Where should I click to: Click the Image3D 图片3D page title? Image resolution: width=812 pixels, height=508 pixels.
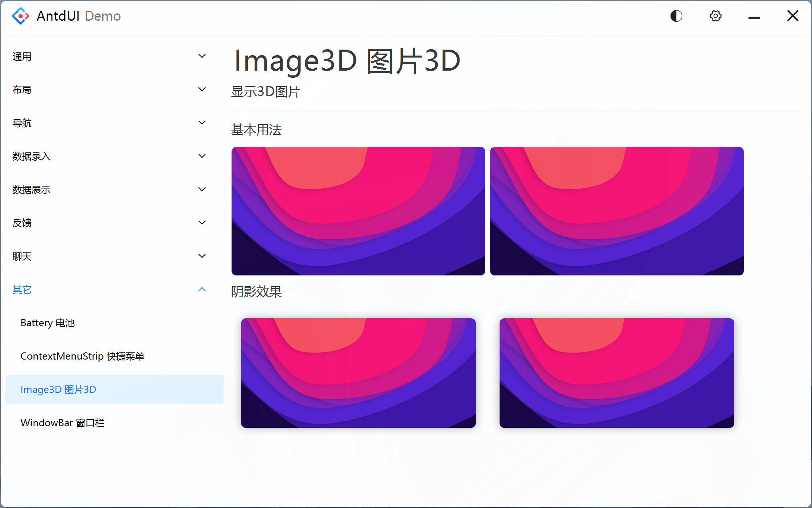[346, 60]
